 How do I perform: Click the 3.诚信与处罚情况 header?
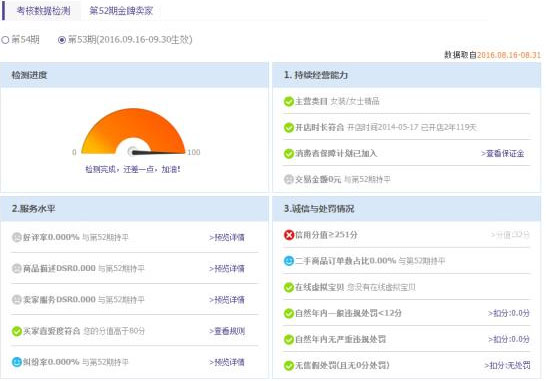406,209
